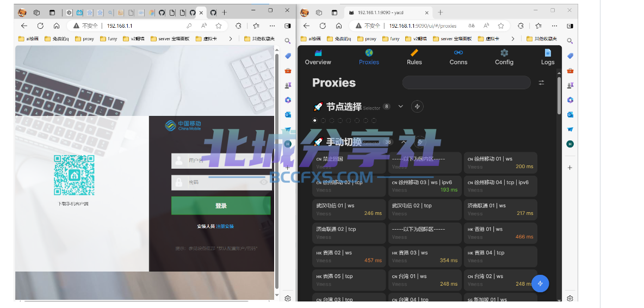Close active tab in left browser
The height and width of the screenshot is (308, 644).
click(201, 13)
